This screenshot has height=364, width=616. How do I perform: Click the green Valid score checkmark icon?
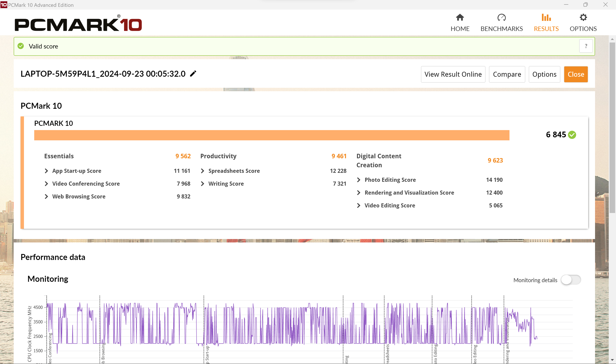click(x=21, y=46)
